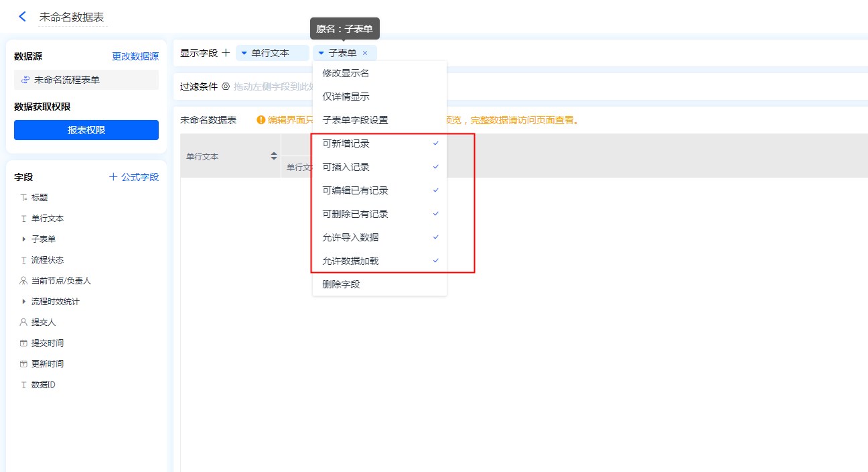Click the back arrow icon

[x=23, y=17]
